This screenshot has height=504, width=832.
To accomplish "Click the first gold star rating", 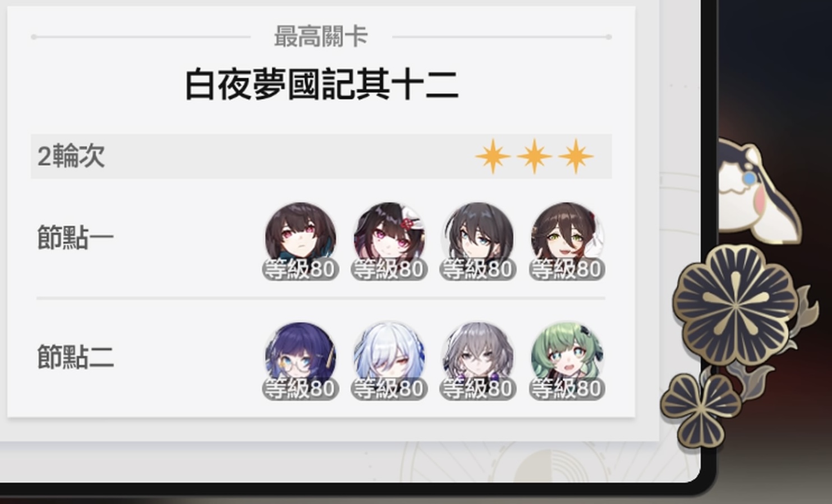I will point(493,156).
